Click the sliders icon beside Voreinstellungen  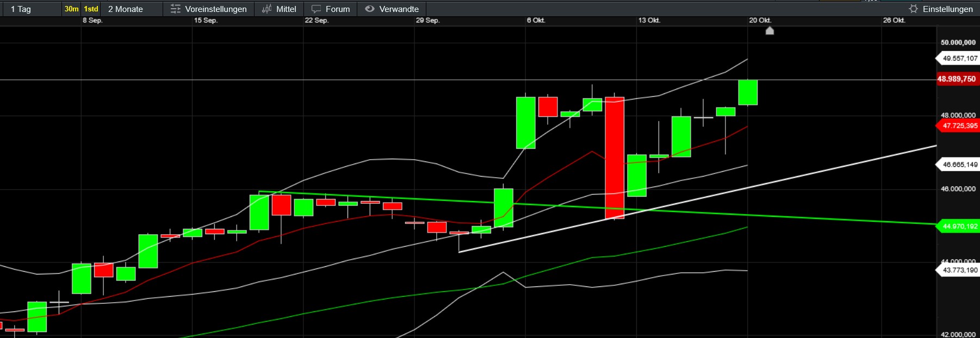click(175, 9)
